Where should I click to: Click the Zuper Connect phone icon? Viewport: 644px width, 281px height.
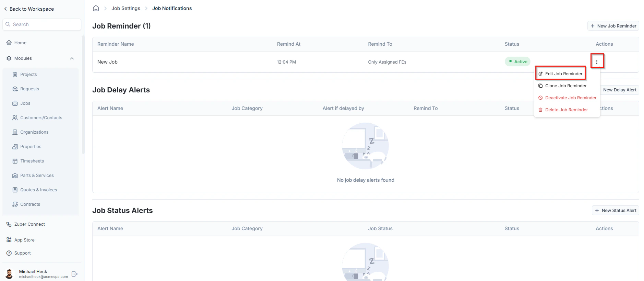pos(9,224)
